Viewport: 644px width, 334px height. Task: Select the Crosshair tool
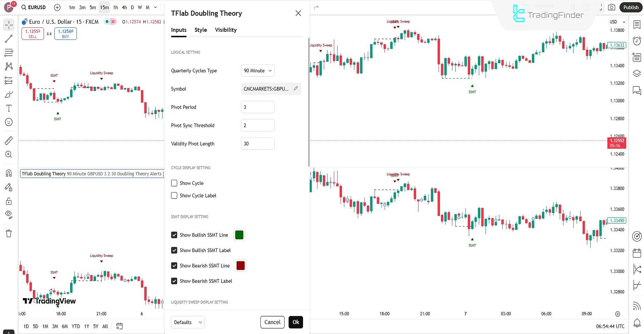click(x=9, y=24)
